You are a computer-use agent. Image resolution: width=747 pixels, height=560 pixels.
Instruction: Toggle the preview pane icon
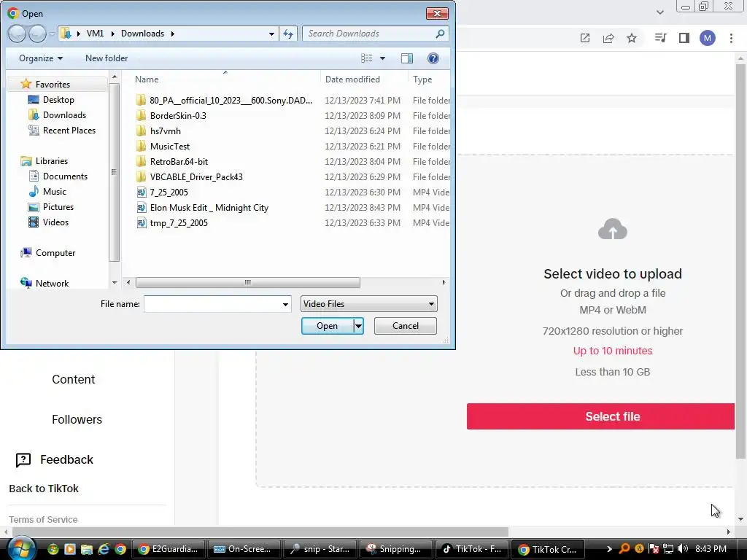coord(407,58)
